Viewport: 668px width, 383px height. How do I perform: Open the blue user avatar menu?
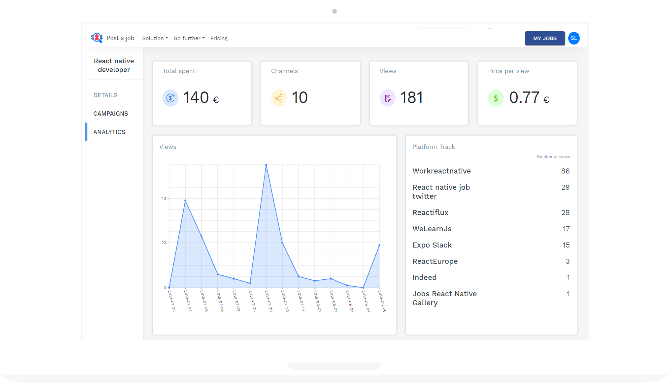(574, 38)
